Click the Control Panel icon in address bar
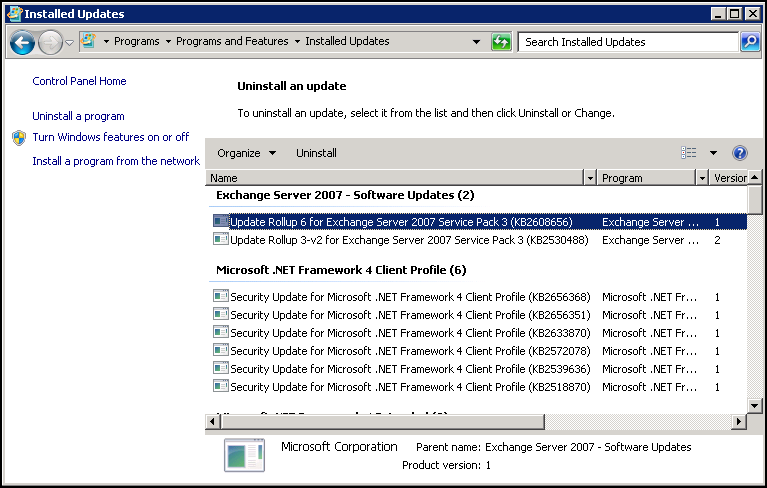 click(x=88, y=41)
